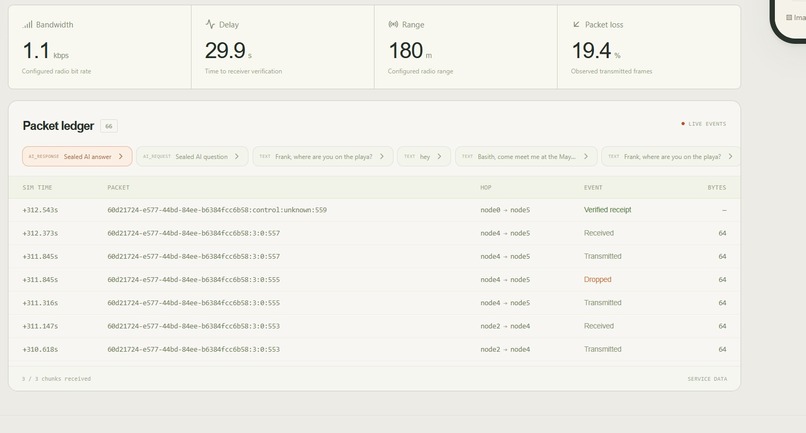The width and height of the screenshot is (806, 433).
Task: Click the LIVE EVENTS label
Action: pyautogui.click(x=707, y=124)
